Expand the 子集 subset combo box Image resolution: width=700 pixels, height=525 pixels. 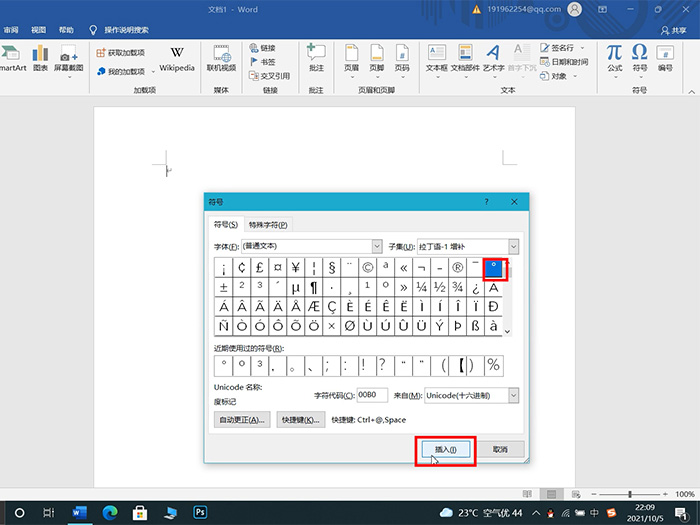point(513,246)
